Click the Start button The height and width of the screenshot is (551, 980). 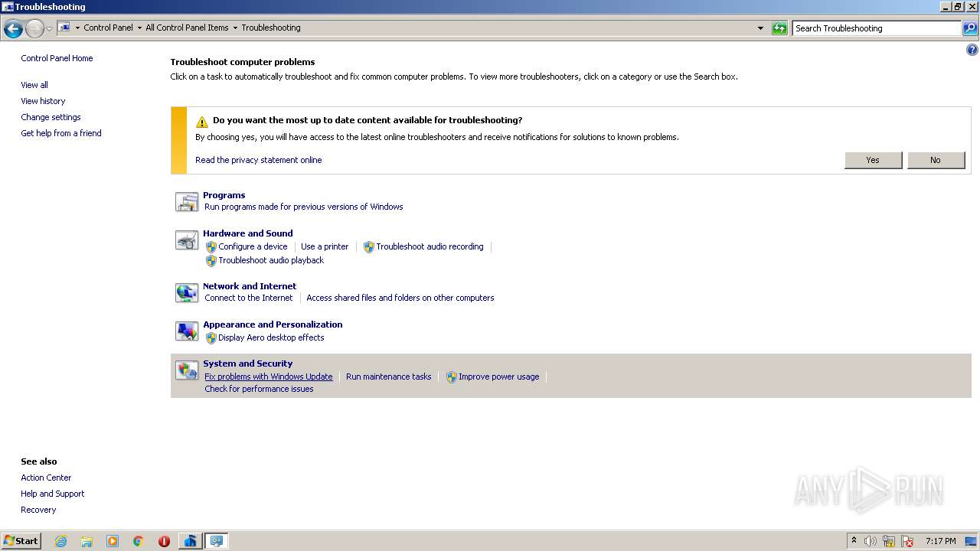pos(21,541)
